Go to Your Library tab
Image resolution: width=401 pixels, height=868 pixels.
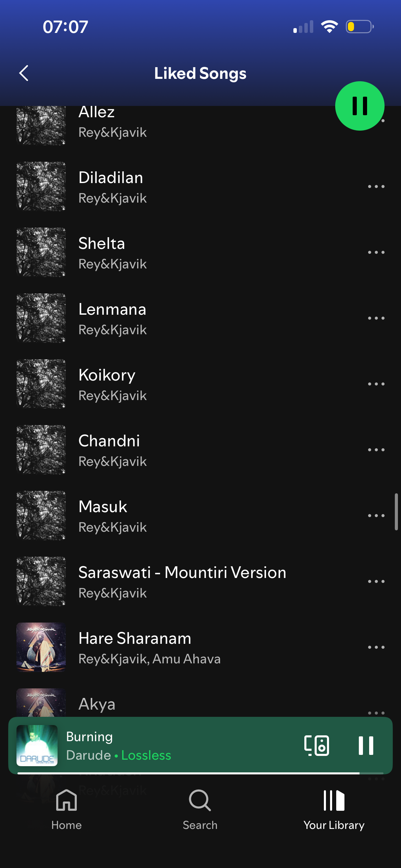[334, 809]
